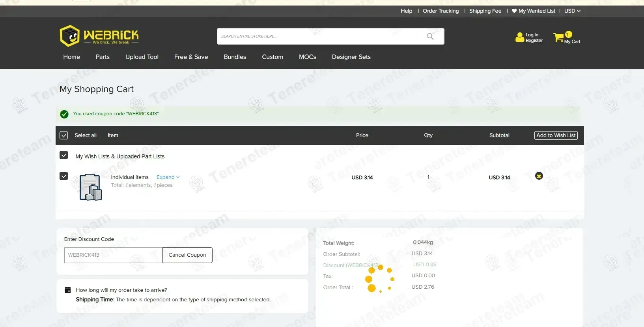The image size is (644, 327).
Task: Open the Help link
Action: 406,11
